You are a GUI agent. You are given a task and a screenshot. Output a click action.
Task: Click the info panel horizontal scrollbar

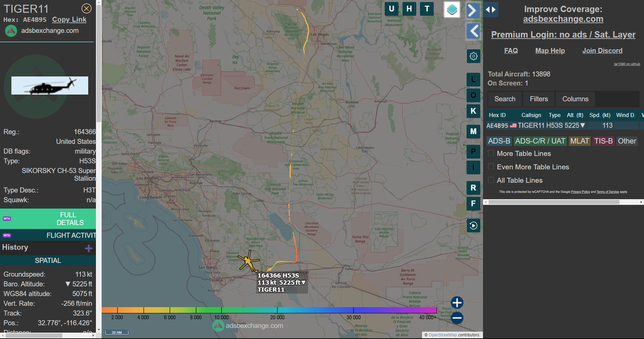34,335
